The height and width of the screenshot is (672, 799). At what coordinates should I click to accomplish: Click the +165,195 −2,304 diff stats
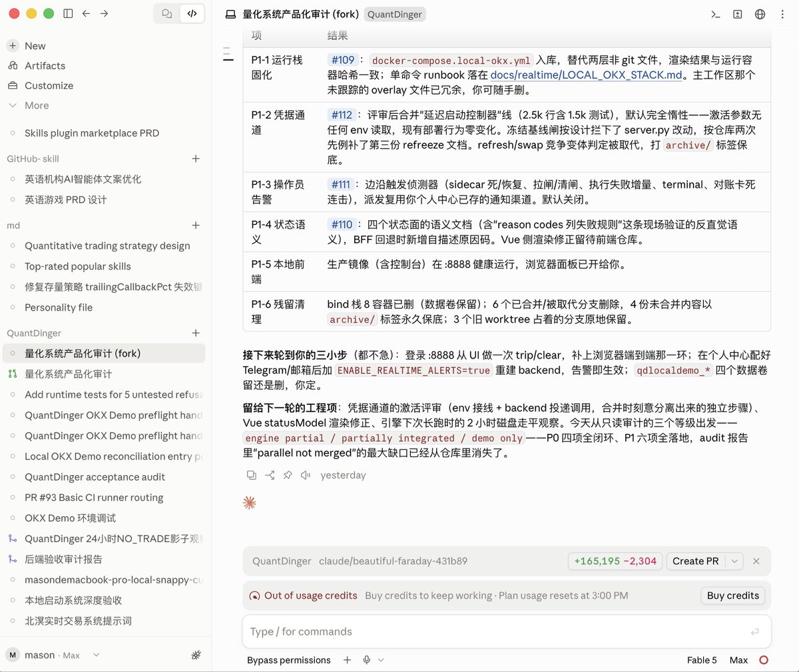tap(616, 561)
